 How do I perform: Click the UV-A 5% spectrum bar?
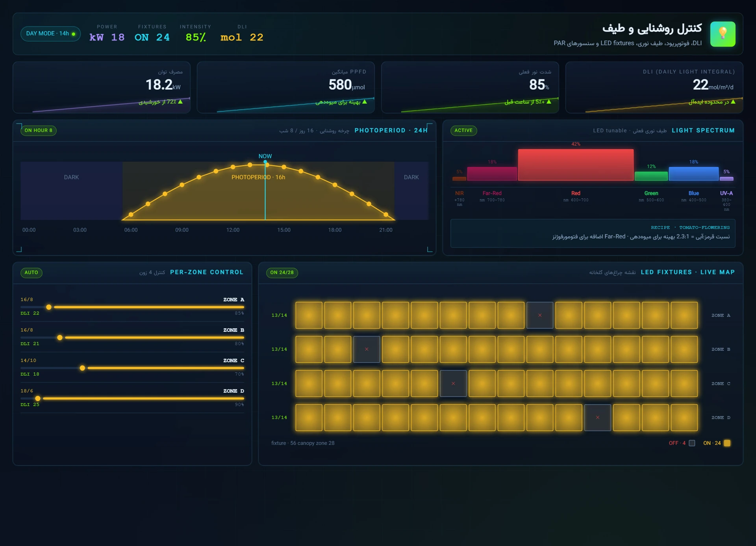[726, 179]
